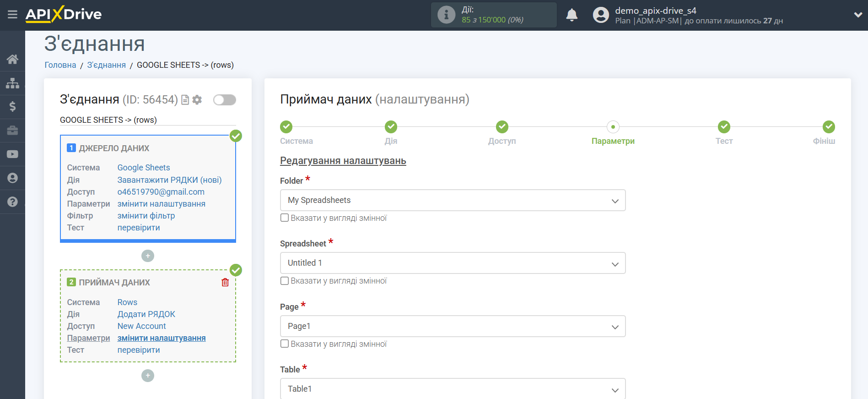Image resolution: width=868 pixels, height=399 pixels.
Task: Click Додати РЯДОК action link
Action: pyautogui.click(x=146, y=314)
